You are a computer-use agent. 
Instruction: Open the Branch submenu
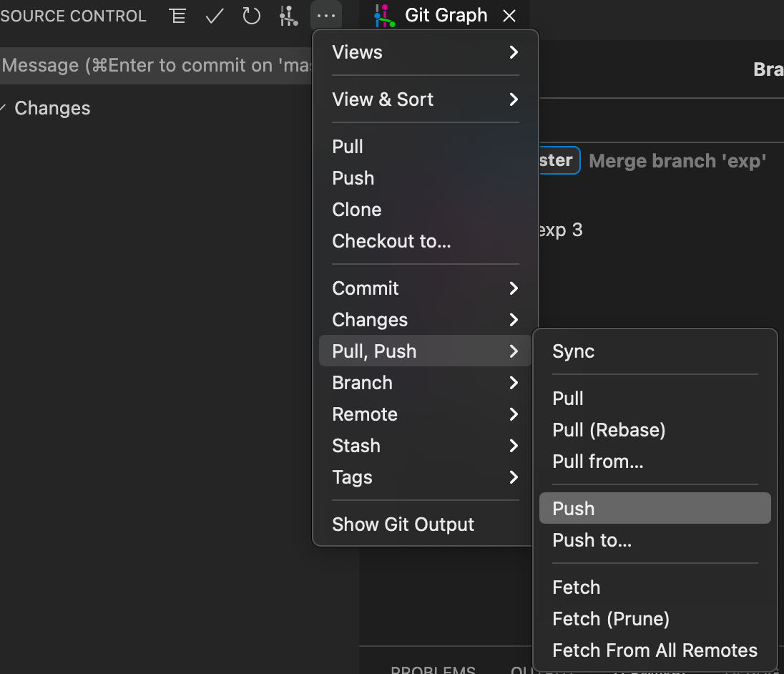pyautogui.click(x=425, y=383)
